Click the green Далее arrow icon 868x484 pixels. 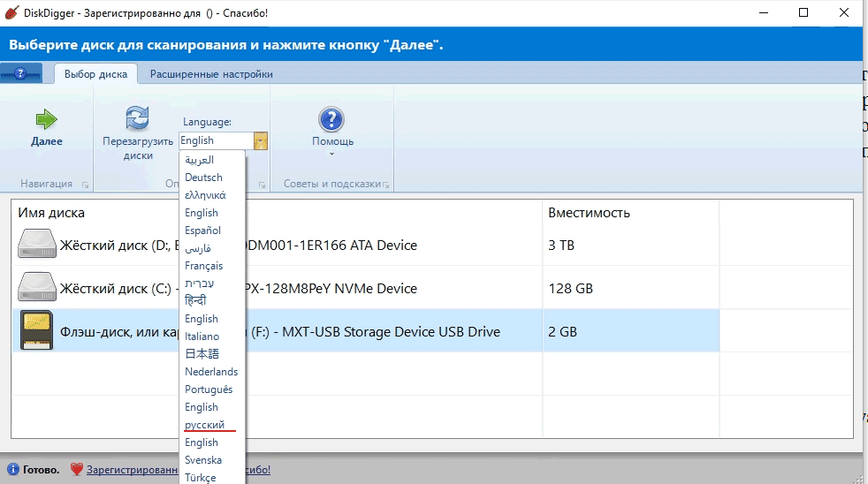(47, 119)
